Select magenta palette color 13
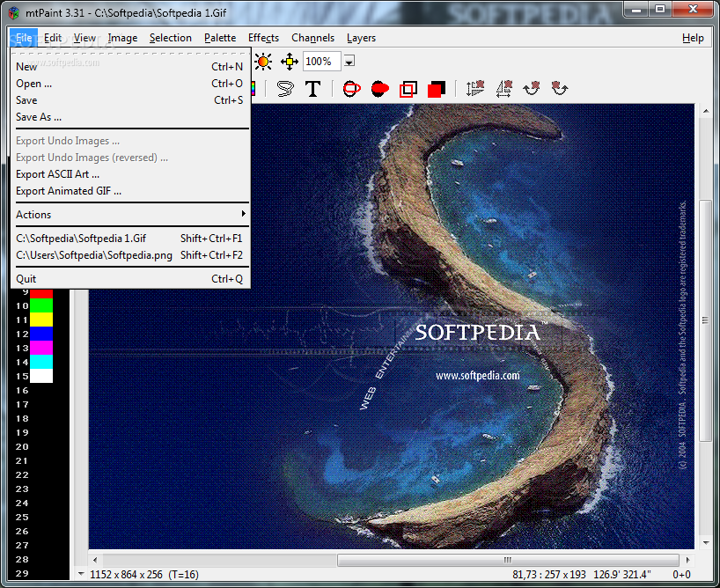The image size is (720, 588). point(41,348)
